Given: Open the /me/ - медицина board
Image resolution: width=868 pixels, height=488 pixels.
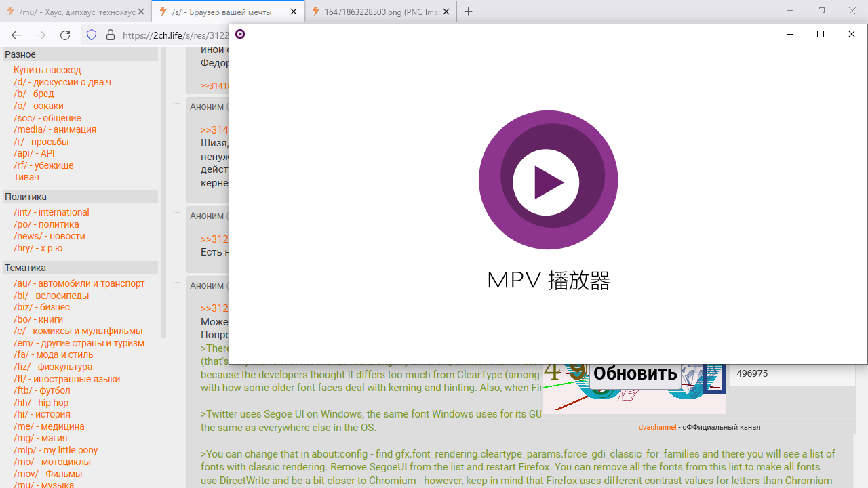Looking at the screenshot, I should [x=50, y=426].
